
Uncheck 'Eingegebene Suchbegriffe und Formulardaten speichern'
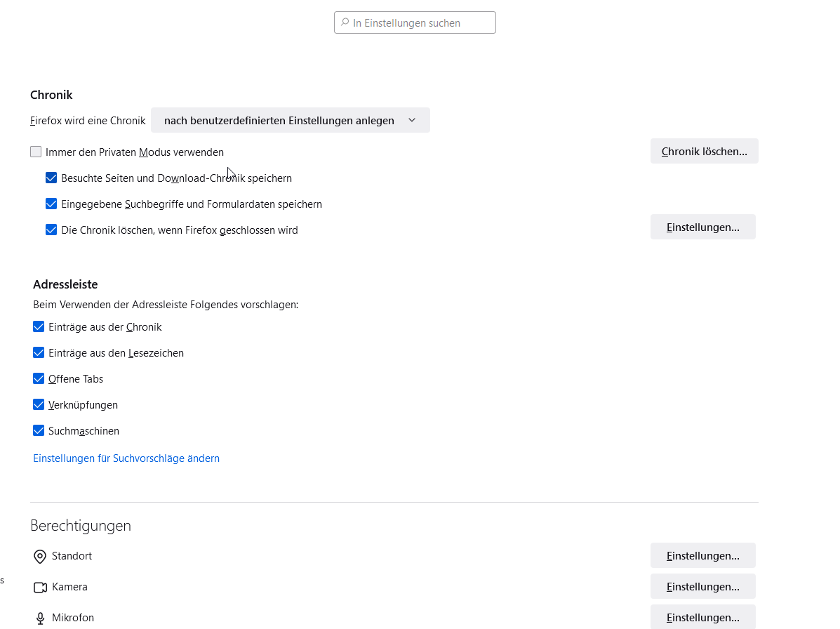[51, 204]
